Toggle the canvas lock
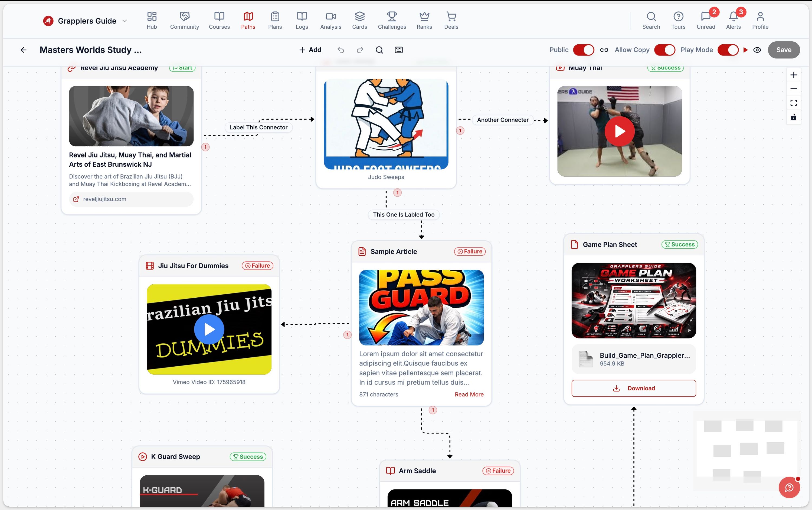 [793, 117]
